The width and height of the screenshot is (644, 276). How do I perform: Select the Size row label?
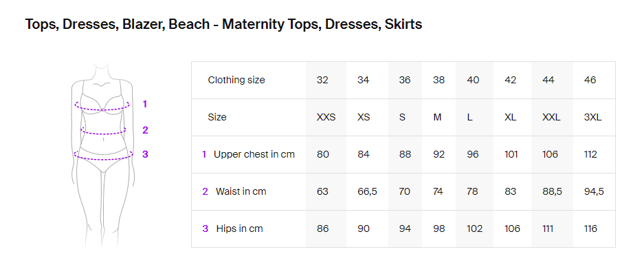[217, 117]
